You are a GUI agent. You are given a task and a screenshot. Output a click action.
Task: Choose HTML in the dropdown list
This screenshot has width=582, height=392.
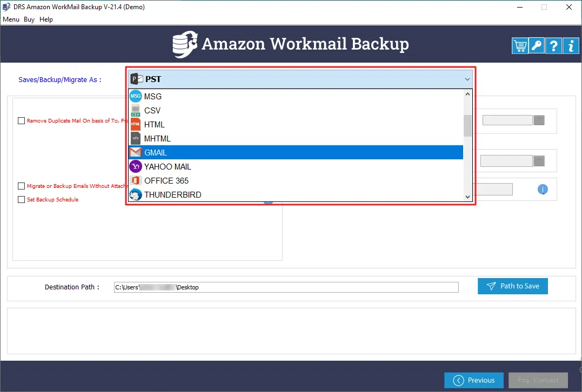(x=296, y=124)
